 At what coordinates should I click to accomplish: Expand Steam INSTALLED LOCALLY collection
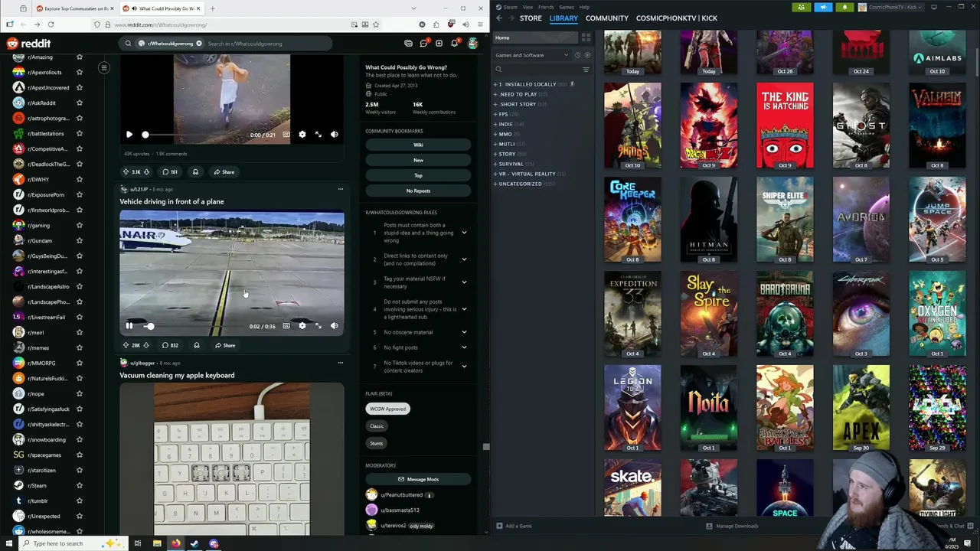[x=496, y=84]
